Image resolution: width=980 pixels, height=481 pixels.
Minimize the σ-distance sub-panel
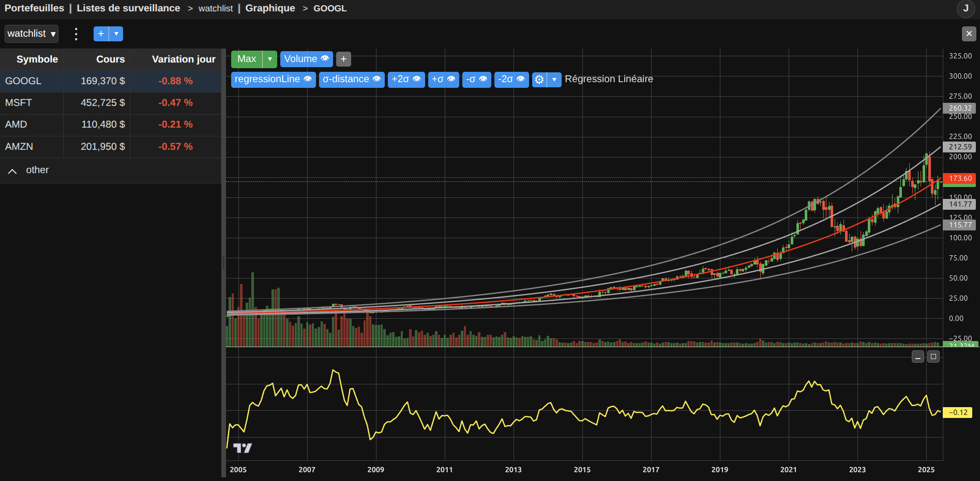tap(918, 356)
